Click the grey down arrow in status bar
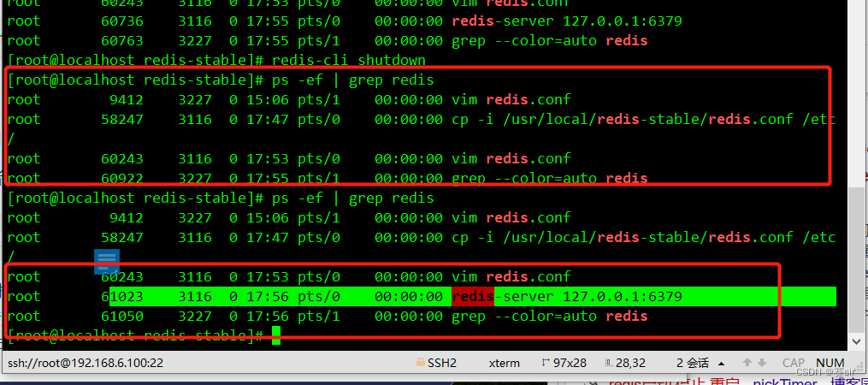The image size is (868, 385). (762, 363)
